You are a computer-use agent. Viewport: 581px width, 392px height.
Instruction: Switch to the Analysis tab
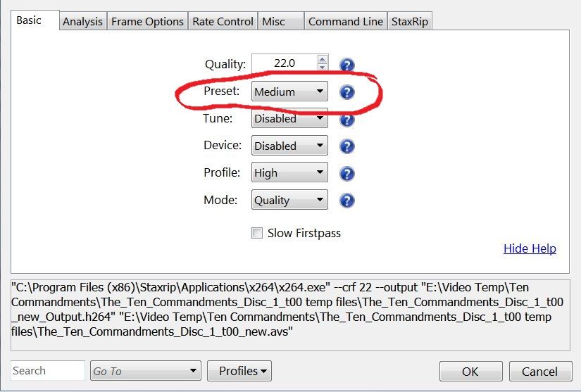tap(82, 22)
